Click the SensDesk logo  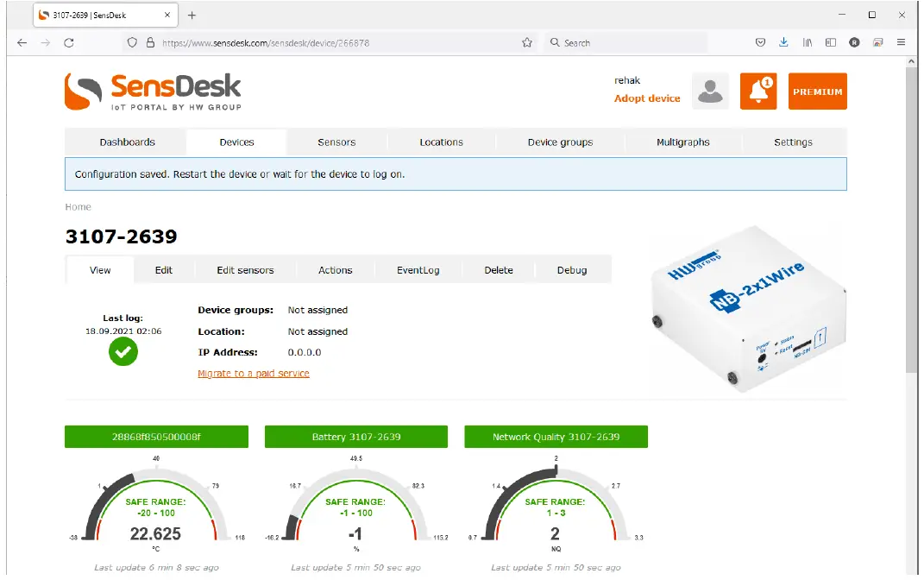click(153, 91)
